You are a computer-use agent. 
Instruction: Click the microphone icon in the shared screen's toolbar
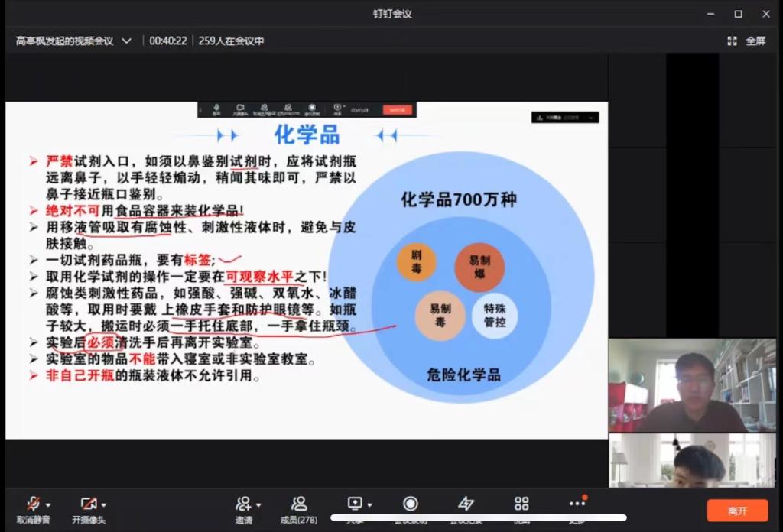tap(216, 109)
